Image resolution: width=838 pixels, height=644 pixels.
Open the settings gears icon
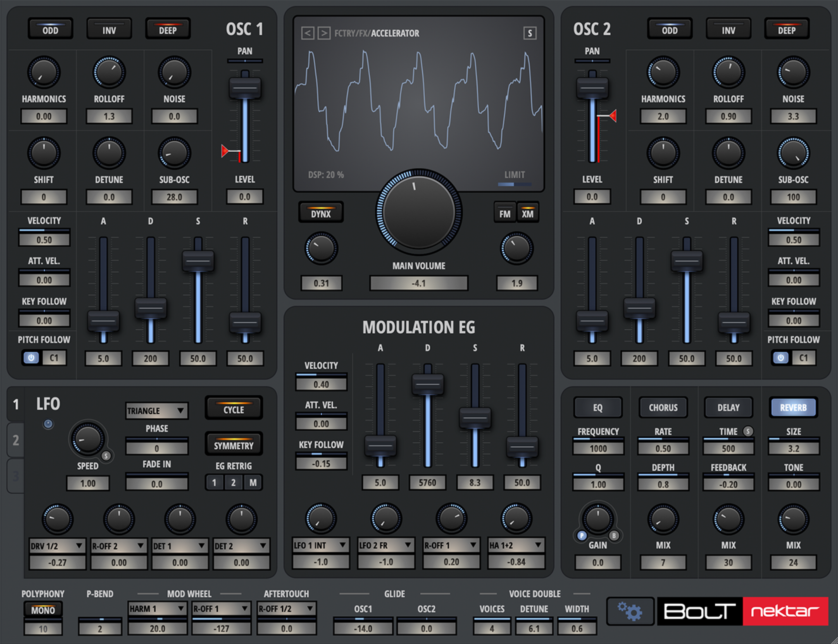click(x=630, y=611)
